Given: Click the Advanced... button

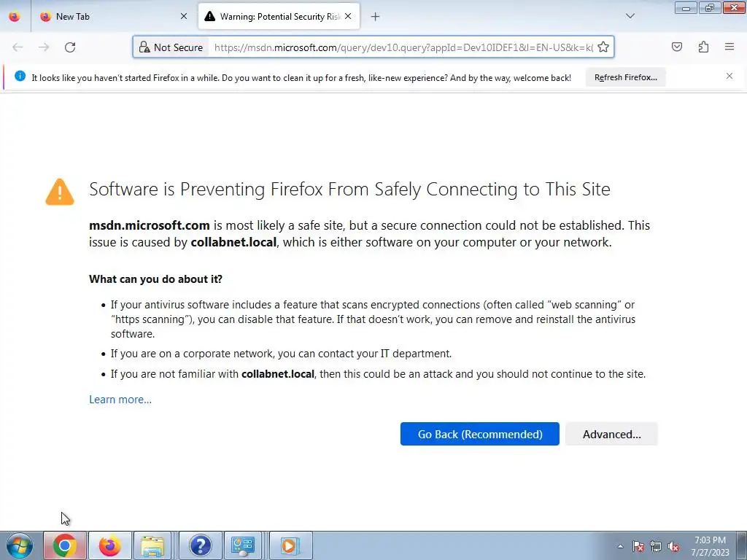Looking at the screenshot, I should click(611, 434).
